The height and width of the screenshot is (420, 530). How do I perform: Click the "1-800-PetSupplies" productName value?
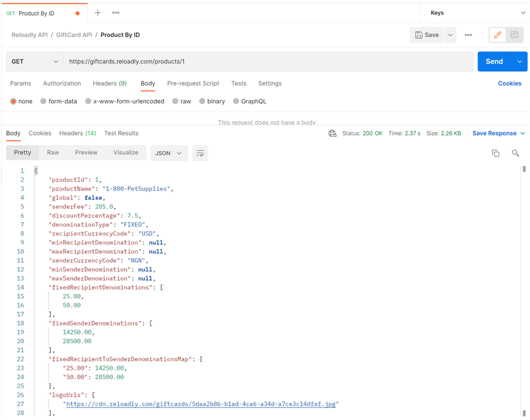(136, 189)
